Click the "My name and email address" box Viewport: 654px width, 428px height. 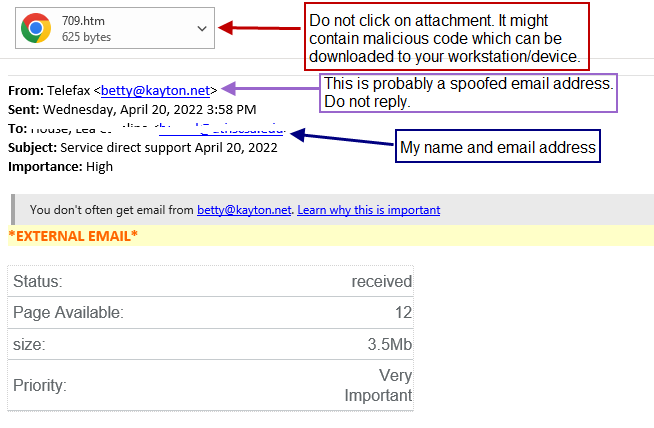tap(498, 148)
